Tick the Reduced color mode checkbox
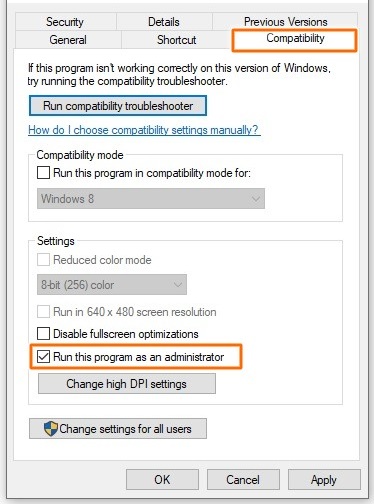The width and height of the screenshot is (374, 504). click(43, 260)
